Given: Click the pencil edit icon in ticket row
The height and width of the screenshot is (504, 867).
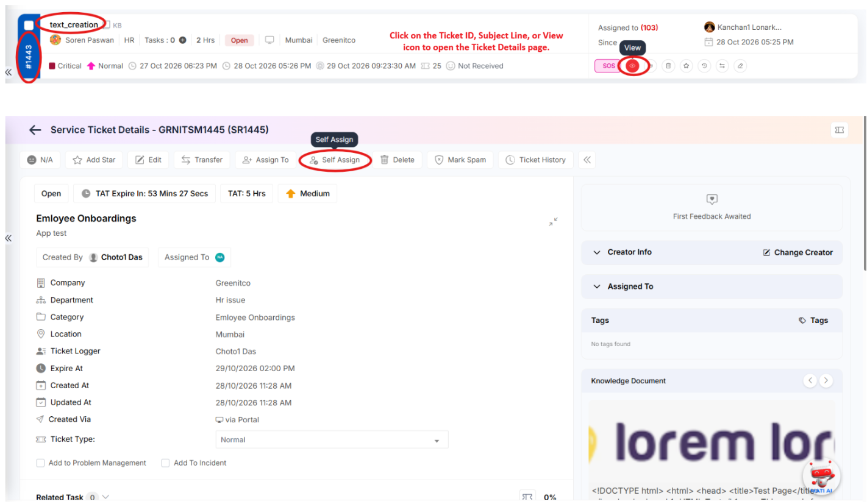Looking at the screenshot, I should coord(740,66).
